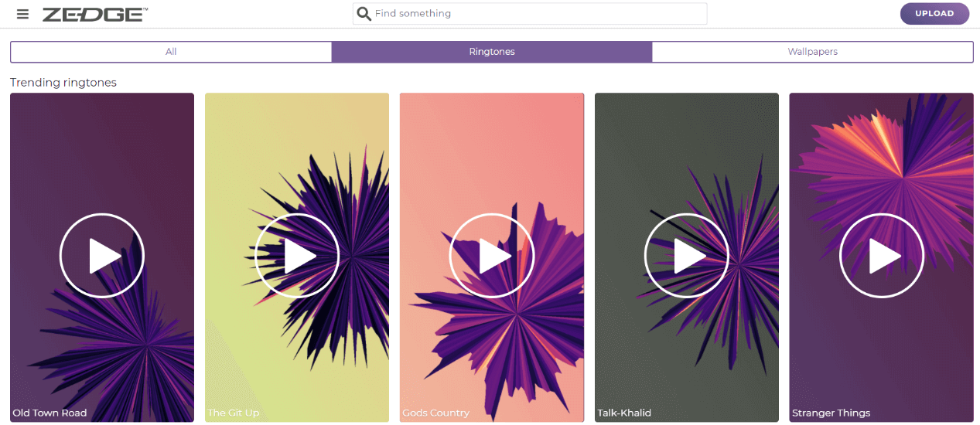The image size is (980, 425).
Task: Focus the Find something search field
Action: click(x=530, y=14)
